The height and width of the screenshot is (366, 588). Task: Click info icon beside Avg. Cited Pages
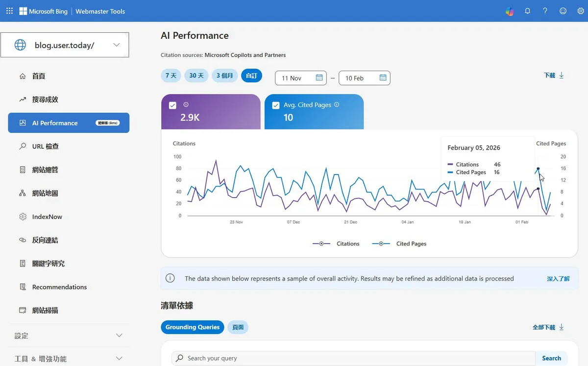click(337, 105)
